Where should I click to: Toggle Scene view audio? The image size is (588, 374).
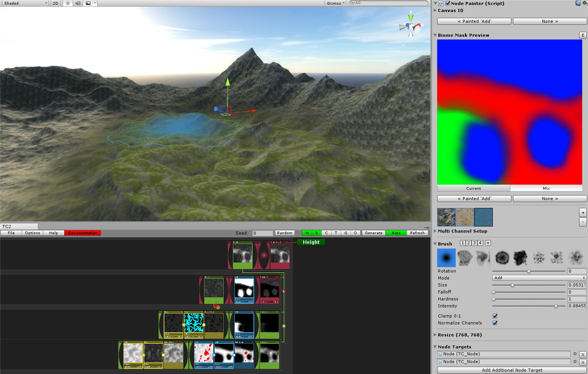pos(77,3)
